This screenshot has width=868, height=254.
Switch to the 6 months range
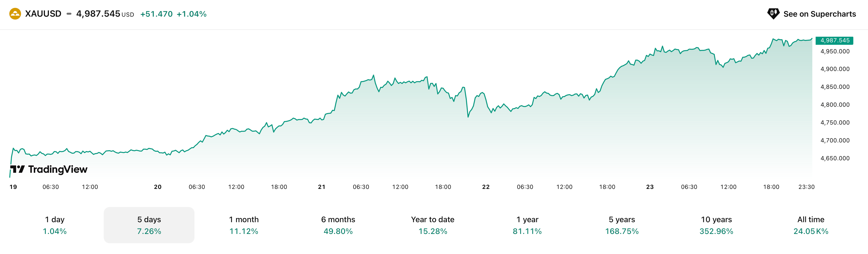point(338,225)
